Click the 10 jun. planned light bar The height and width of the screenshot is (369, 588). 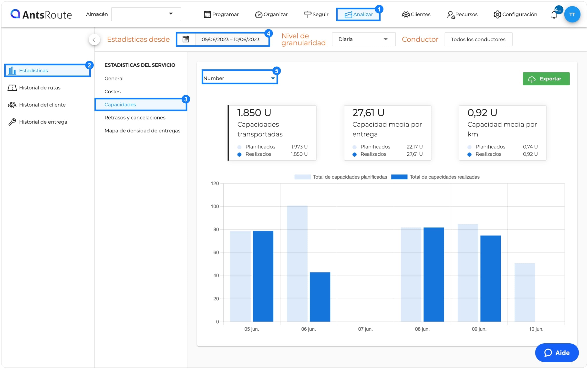[x=525, y=292]
